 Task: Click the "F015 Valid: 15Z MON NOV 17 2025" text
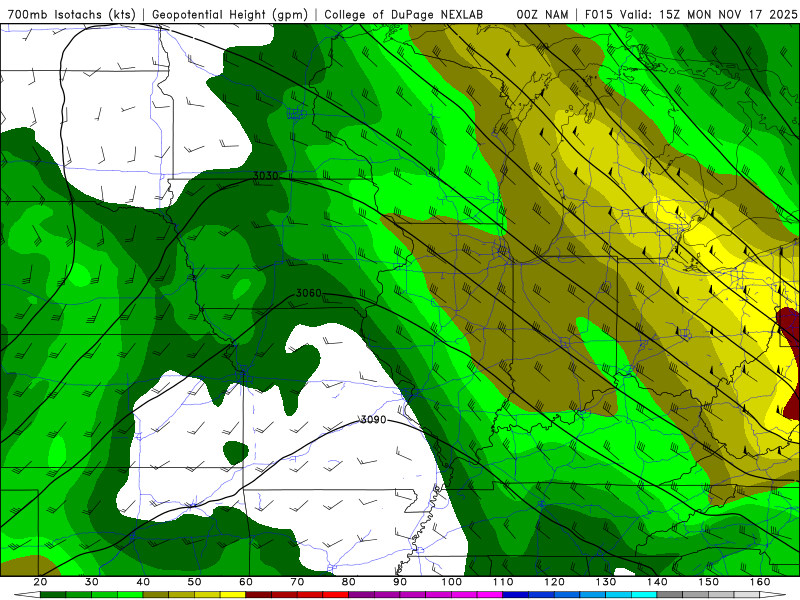tap(691, 14)
